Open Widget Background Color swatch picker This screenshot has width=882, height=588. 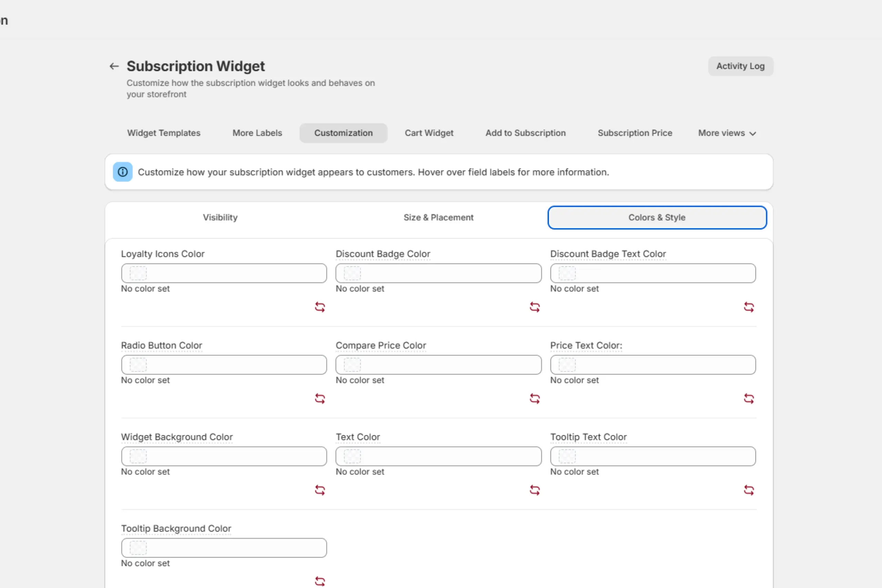[x=138, y=456]
